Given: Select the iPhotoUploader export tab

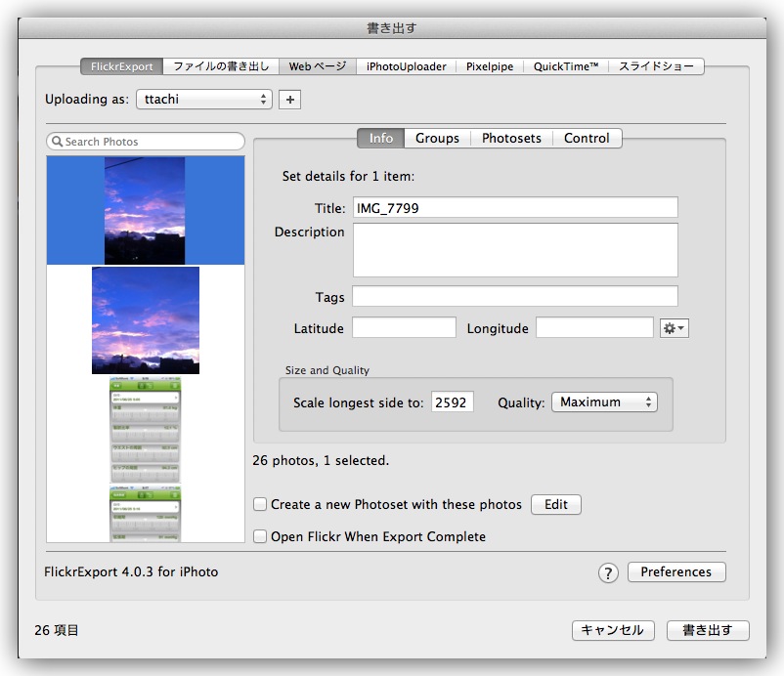Looking at the screenshot, I should [406, 66].
